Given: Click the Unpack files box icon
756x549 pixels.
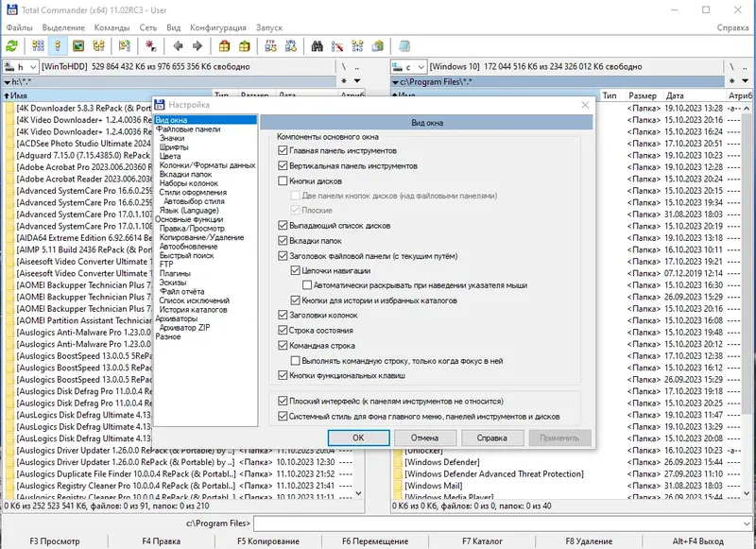Looking at the screenshot, I should pyautogui.click(x=245, y=46).
